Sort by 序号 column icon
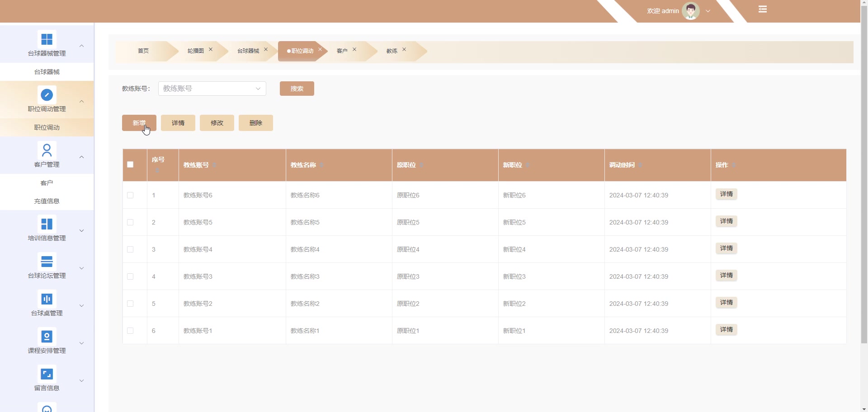 (x=157, y=170)
